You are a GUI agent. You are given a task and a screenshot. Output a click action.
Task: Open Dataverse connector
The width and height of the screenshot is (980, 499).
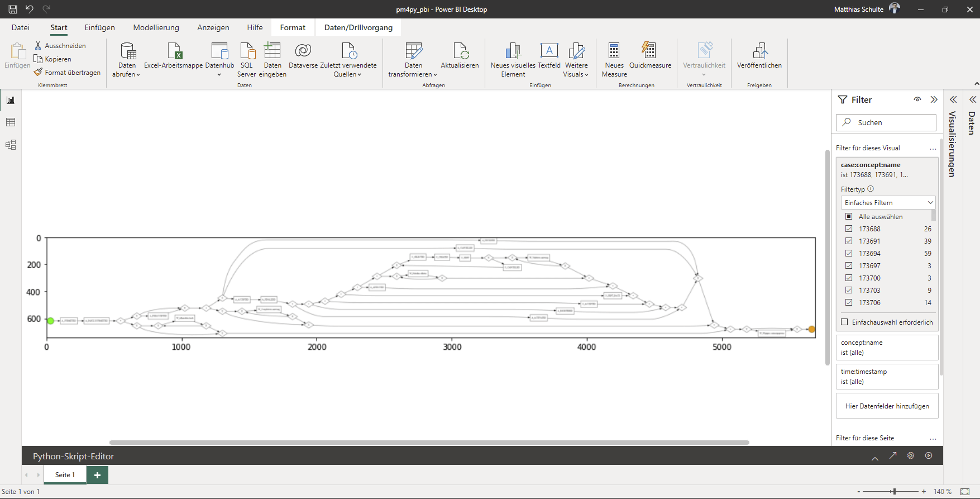pyautogui.click(x=303, y=56)
